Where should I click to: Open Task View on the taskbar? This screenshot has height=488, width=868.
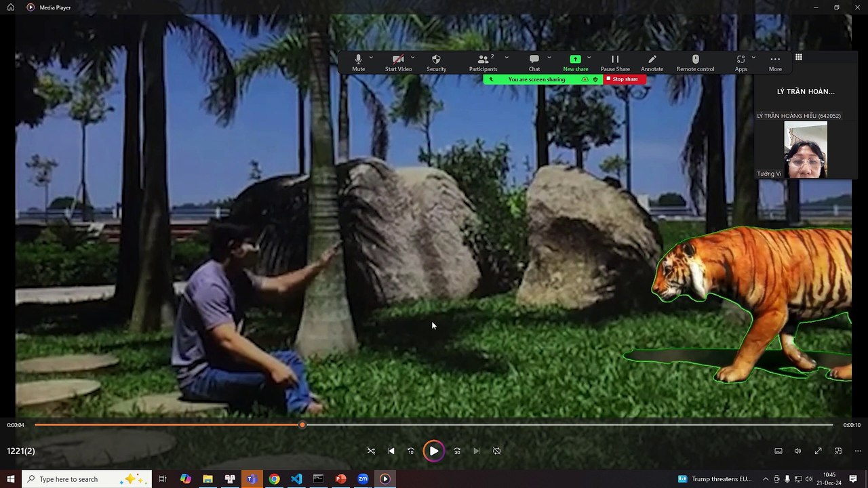(x=163, y=479)
